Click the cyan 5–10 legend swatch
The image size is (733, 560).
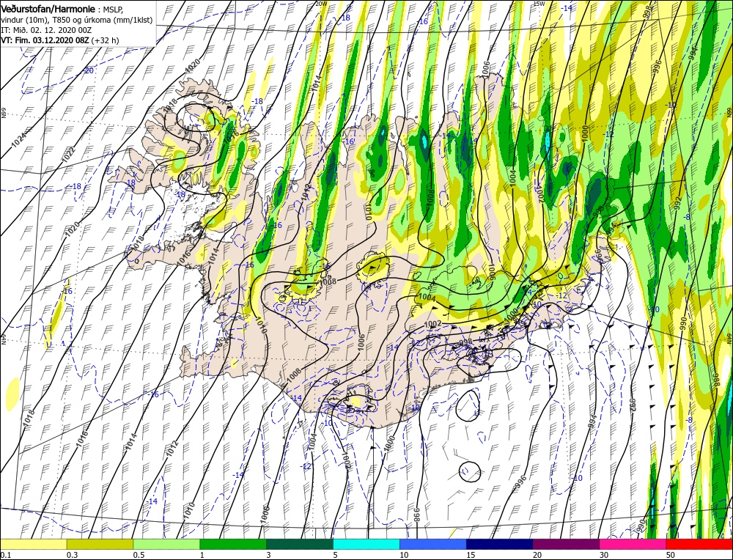[366, 544]
